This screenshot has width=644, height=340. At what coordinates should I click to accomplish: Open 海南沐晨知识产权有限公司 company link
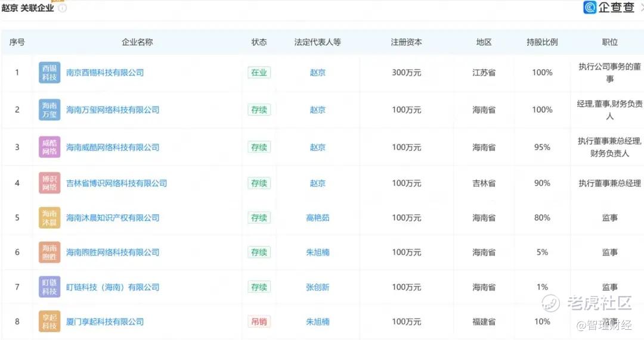[x=113, y=218]
